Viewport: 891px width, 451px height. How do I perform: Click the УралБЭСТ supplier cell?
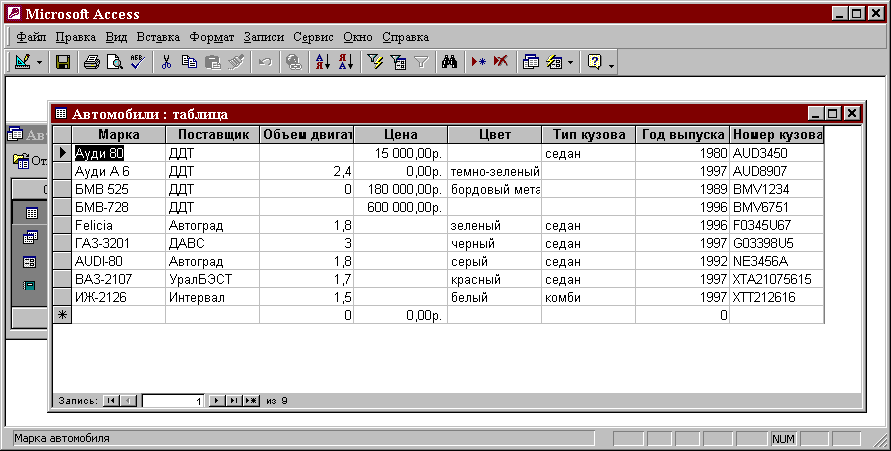[x=213, y=279]
